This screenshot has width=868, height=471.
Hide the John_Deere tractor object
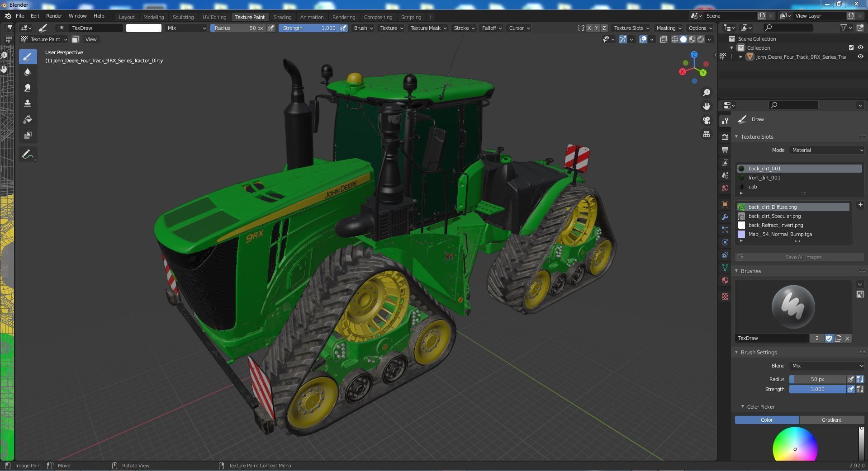click(860, 57)
